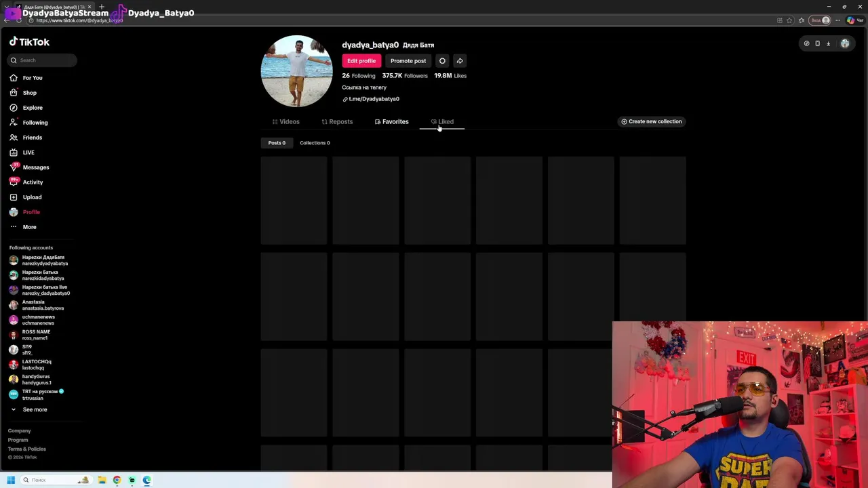Click the TikTok logo
This screenshot has width=868, height=488.
(29, 42)
